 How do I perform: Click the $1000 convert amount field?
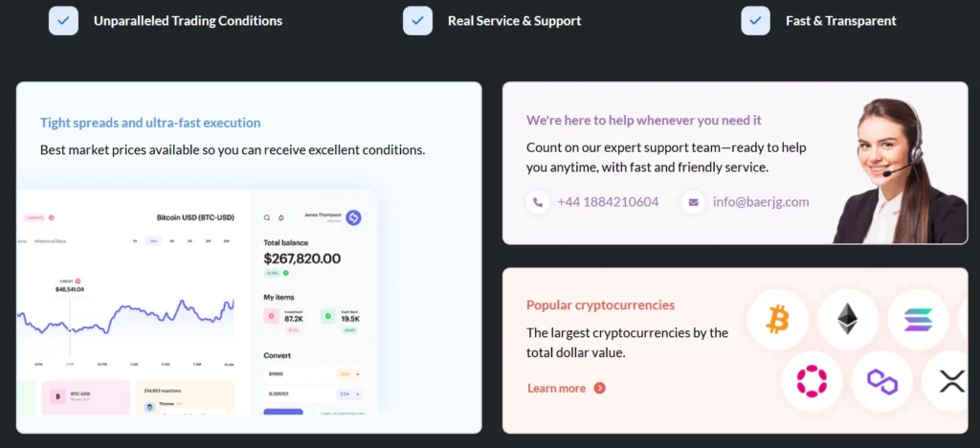pos(297,374)
